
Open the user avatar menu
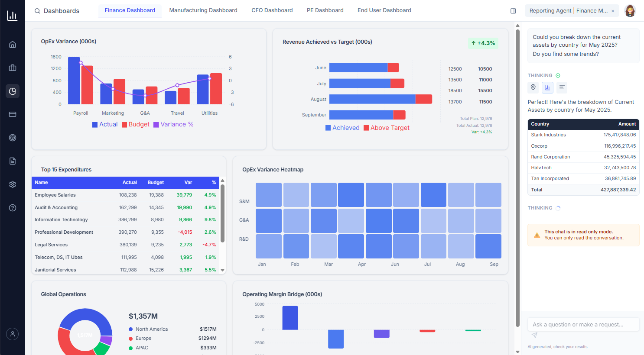[x=630, y=11]
